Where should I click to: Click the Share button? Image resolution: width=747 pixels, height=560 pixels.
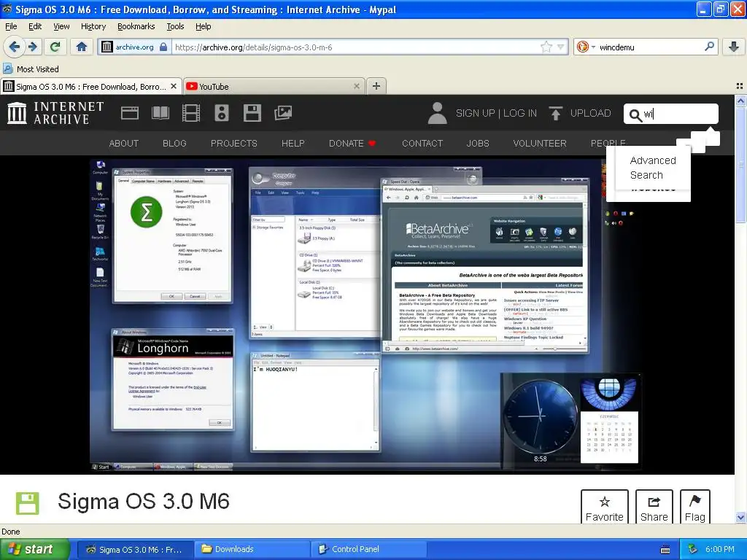(x=654, y=507)
